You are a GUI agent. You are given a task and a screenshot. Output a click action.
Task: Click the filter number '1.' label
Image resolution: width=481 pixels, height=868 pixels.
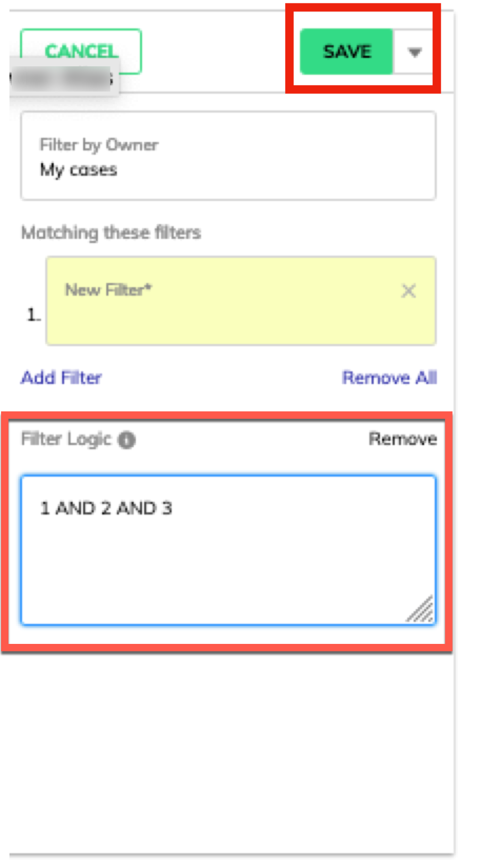click(33, 315)
